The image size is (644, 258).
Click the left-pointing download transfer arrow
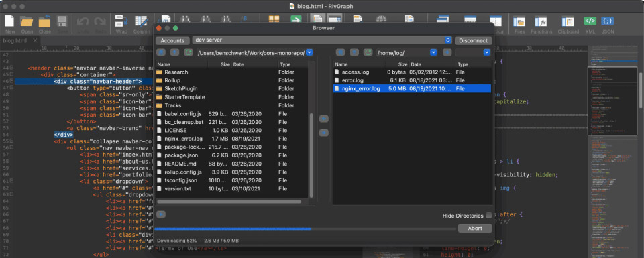pos(324,119)
